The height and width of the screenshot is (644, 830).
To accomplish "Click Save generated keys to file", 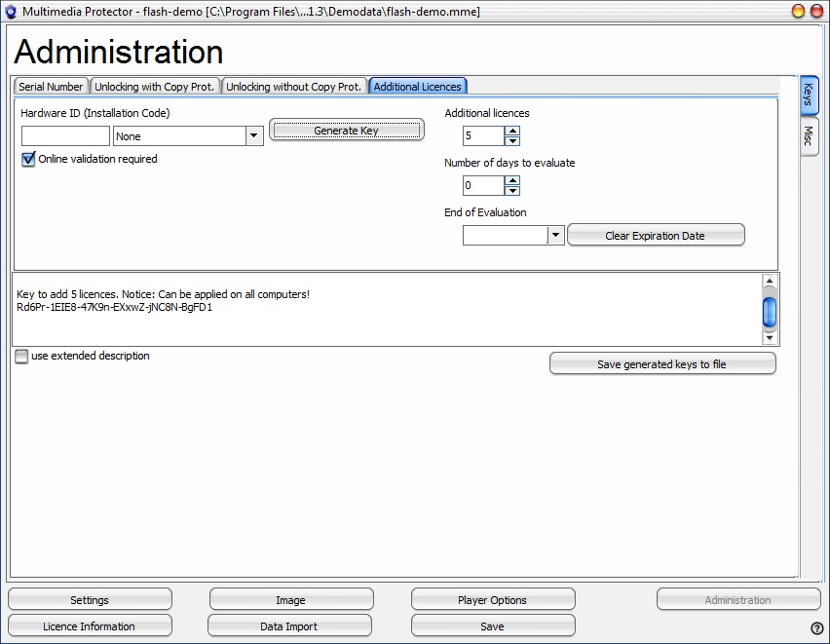I will pyautogui.click(x=661, y=364).
